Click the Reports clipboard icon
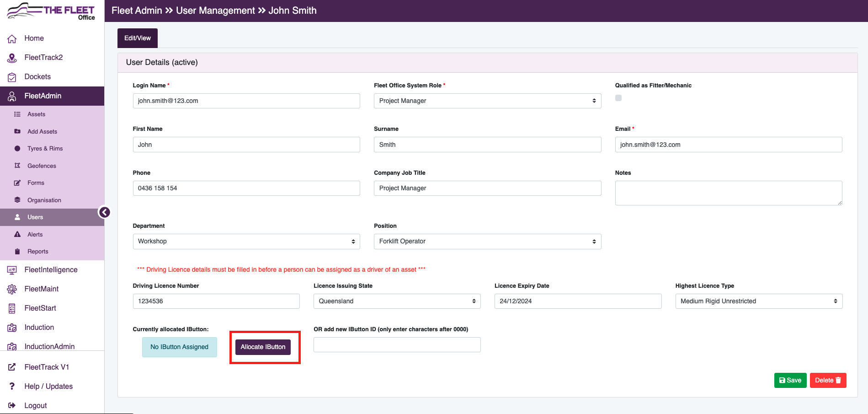The width and height of the screenshot is (868, 414). (17, 252)
